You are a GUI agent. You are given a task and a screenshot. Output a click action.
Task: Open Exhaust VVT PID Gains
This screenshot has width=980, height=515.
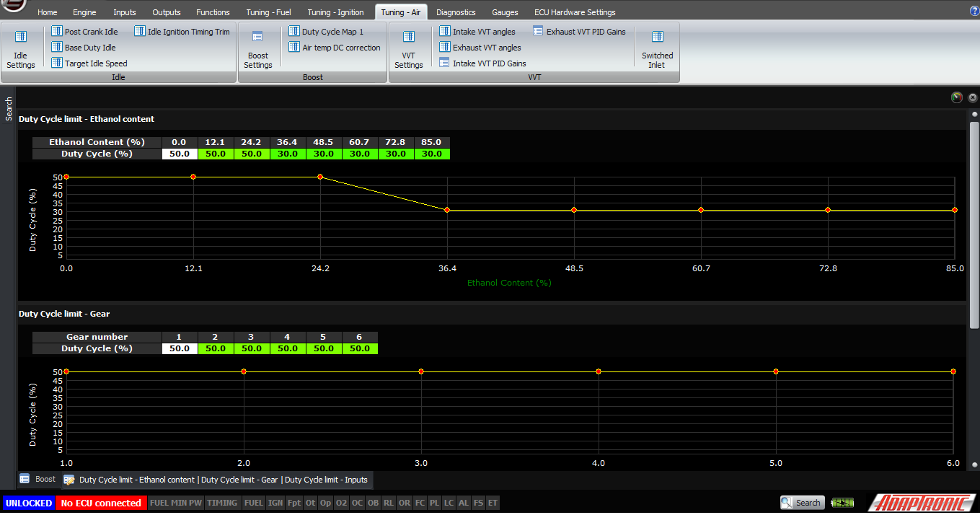pos(579,32)
